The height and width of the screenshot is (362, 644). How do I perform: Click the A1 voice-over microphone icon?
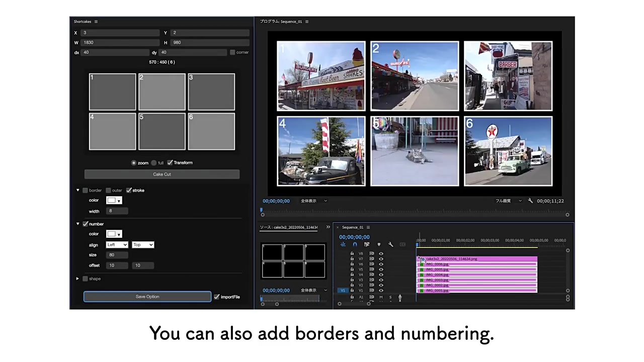pos(400,297)
